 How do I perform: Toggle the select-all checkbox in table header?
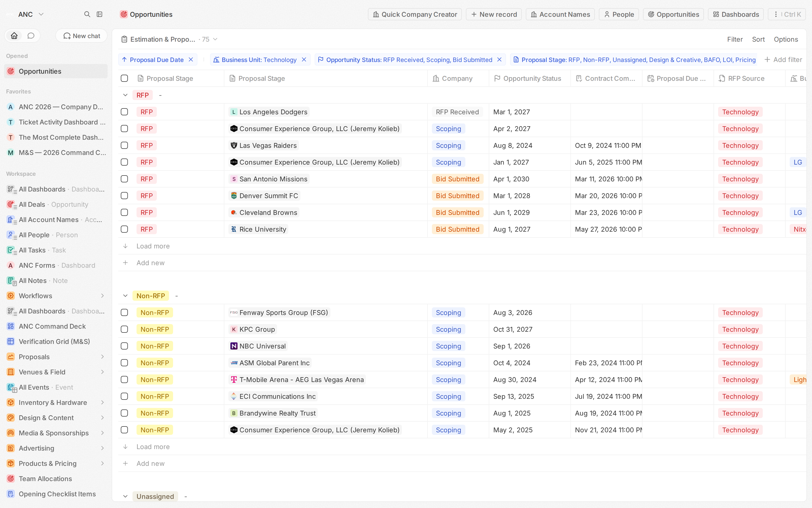124,78
